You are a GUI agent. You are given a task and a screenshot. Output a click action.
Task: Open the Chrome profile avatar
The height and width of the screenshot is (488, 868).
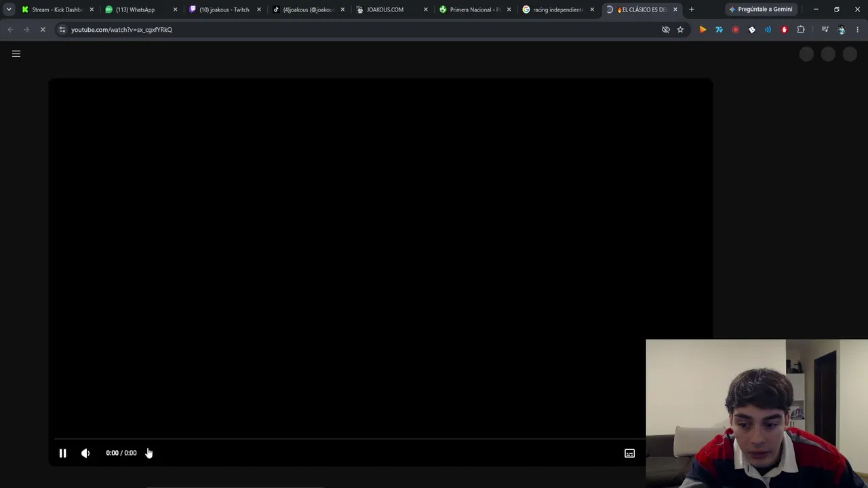point(842,30)
